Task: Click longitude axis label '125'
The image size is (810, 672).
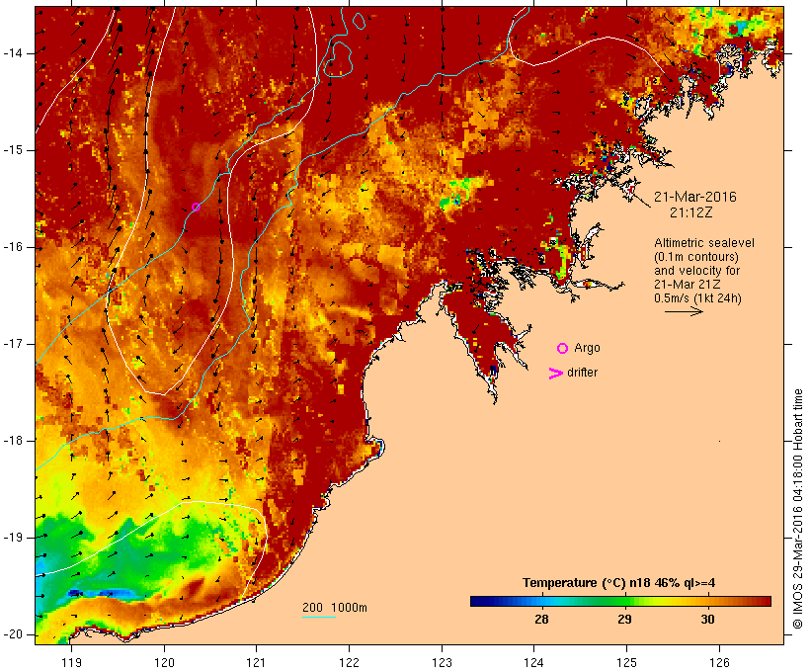Action: [x=626, y=663]
